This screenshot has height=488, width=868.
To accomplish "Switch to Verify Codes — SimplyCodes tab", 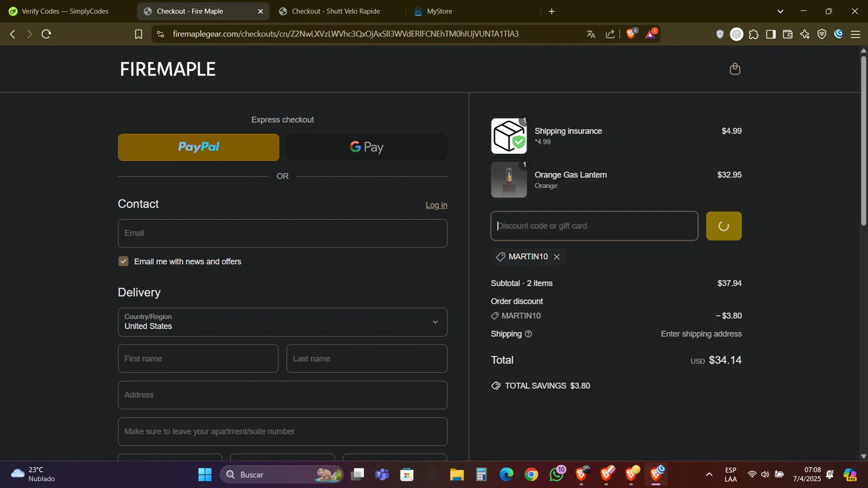I will pyautogui.click(x=65, y=11).
